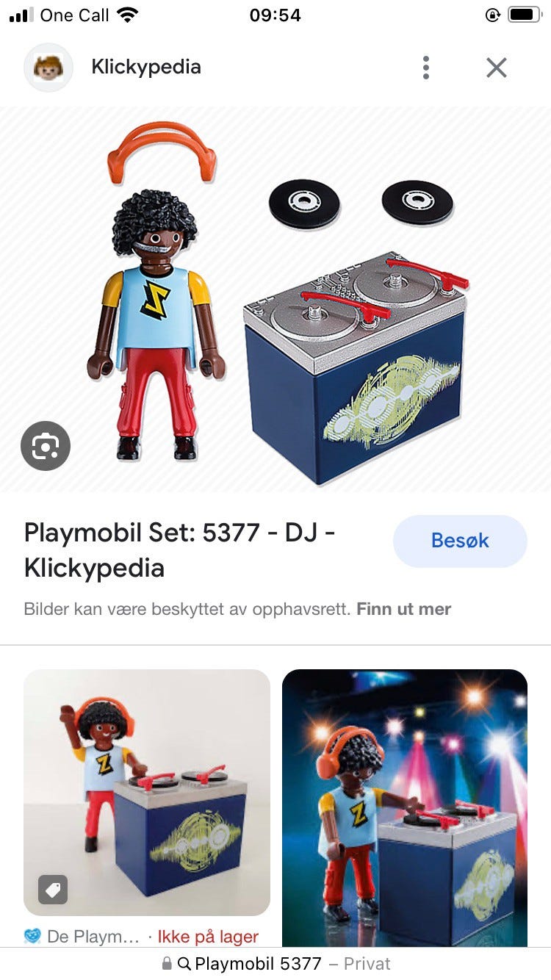Open Playmobil Set: 5377 - DJ title
551x980 pixels.
coord(180,550)
